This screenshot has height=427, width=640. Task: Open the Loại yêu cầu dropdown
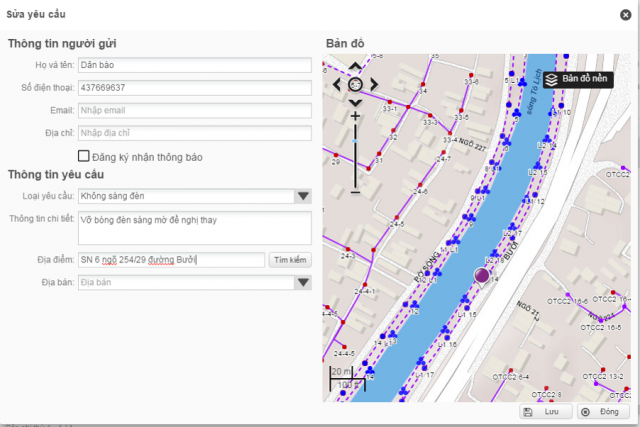click(304, 196)
